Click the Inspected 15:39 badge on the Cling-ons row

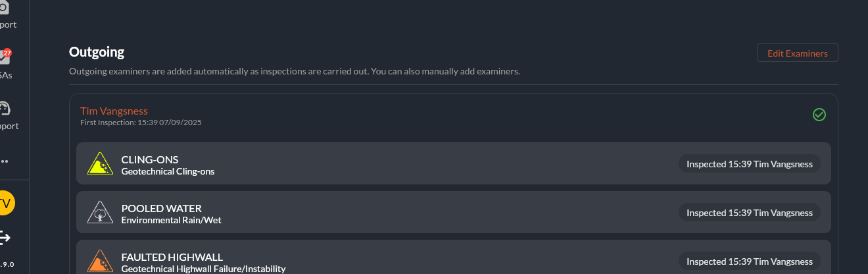(750, 164)
